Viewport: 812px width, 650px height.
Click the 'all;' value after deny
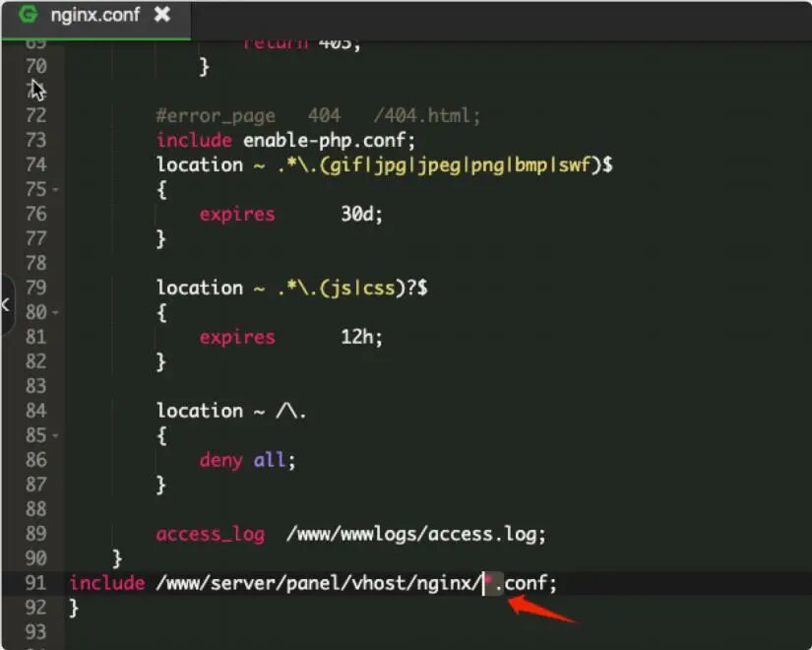[275, 460]
